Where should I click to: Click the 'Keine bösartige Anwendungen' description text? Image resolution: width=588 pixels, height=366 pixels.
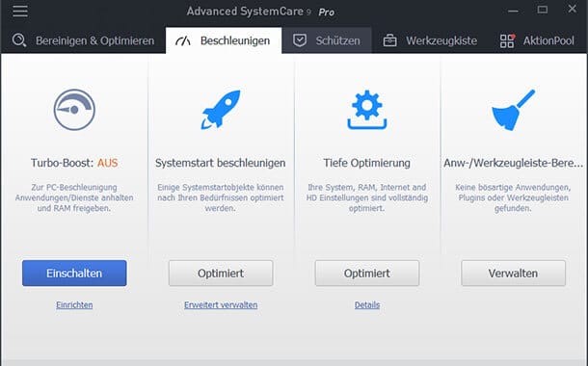[513, 197]
